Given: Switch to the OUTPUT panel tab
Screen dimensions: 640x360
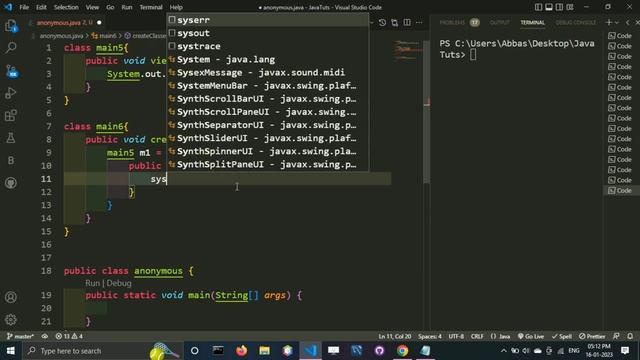Looking at the screenshot, I should tap(500, 22).
